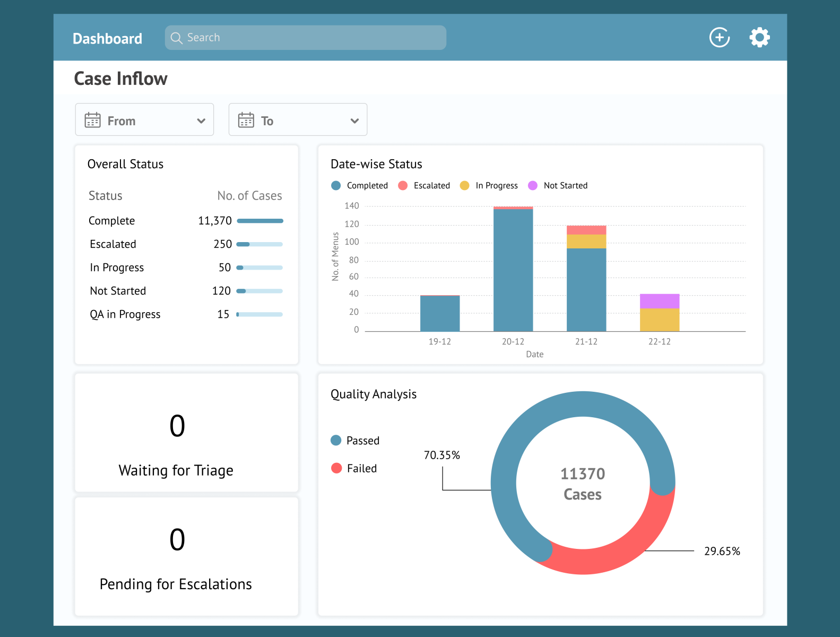Screen dimensions: 840x637
Task: Select the 20-12 completed bar segment
Action: pos(513,270)
